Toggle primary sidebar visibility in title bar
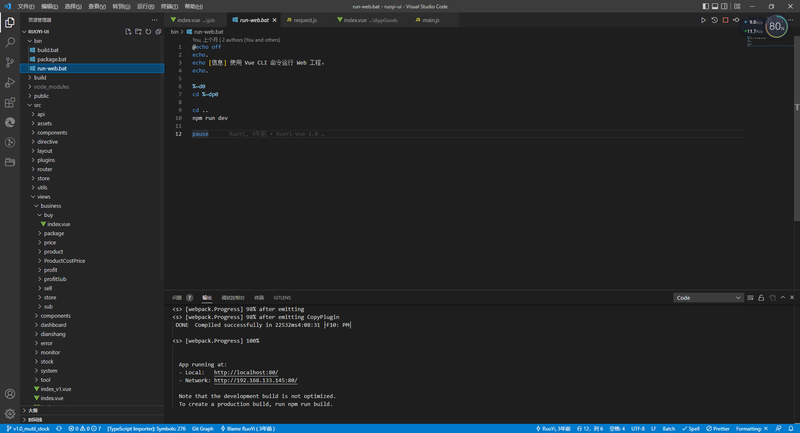The image size is (800, 433). [x=706, y=7]
